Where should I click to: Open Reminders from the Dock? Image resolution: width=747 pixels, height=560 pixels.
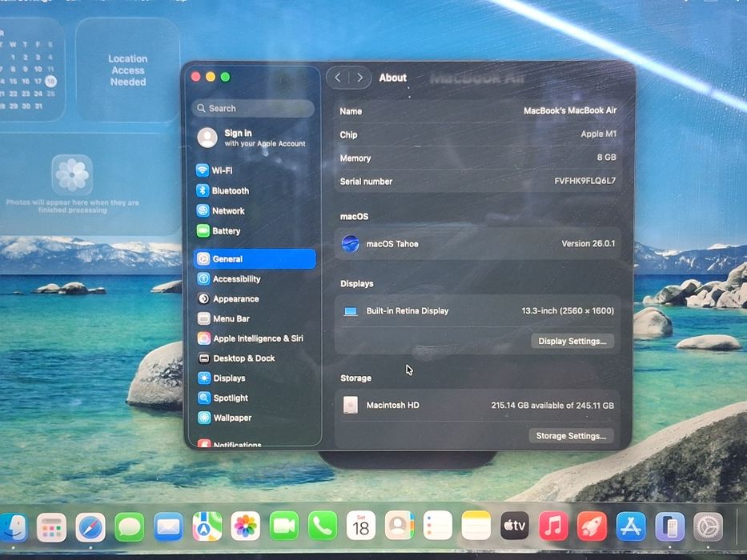(437, 526)
